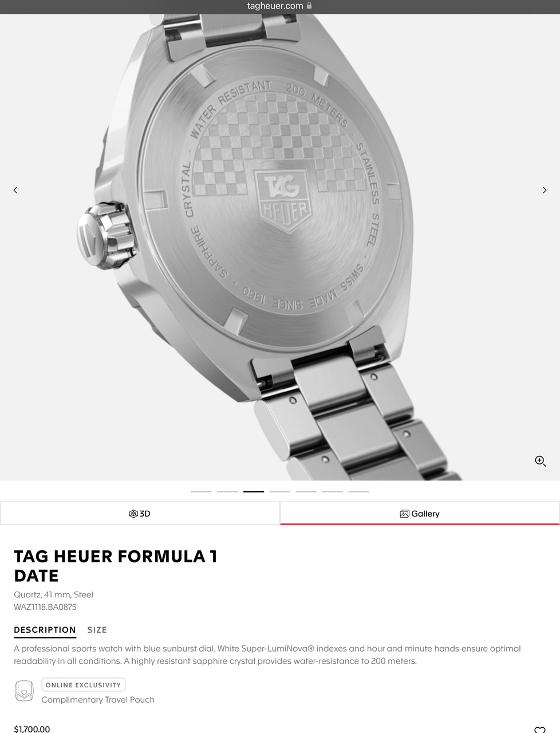
Task: Switch to the Gallery tab
Action: [420, 513]
